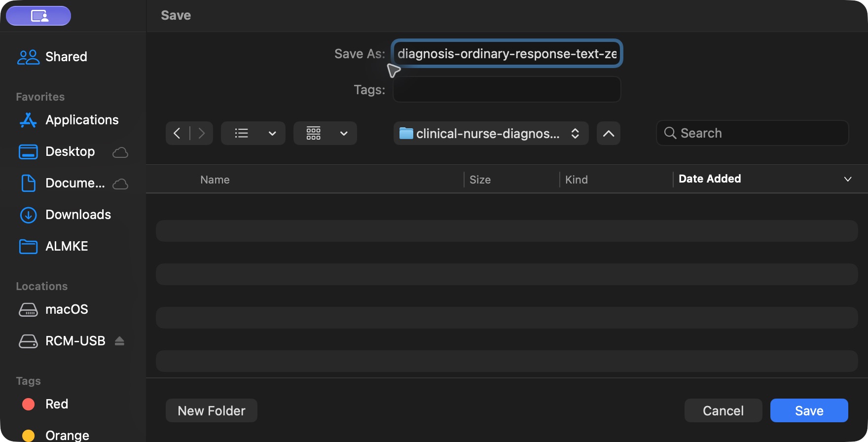Click the blue Save button
The image size is (868, 442).
(x=809, y=410)
